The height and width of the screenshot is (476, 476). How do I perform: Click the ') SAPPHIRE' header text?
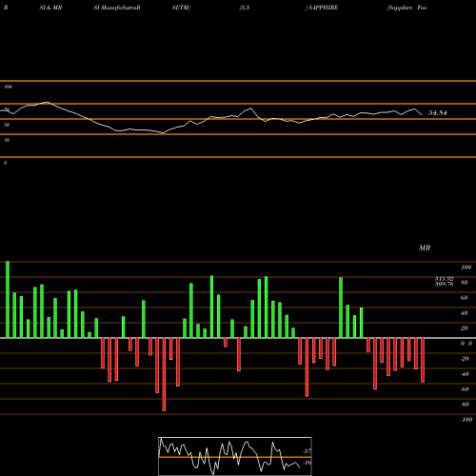coord(322,8)
